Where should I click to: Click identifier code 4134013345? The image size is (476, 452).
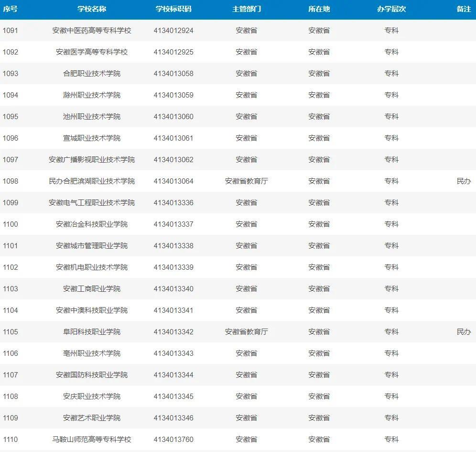173,397
